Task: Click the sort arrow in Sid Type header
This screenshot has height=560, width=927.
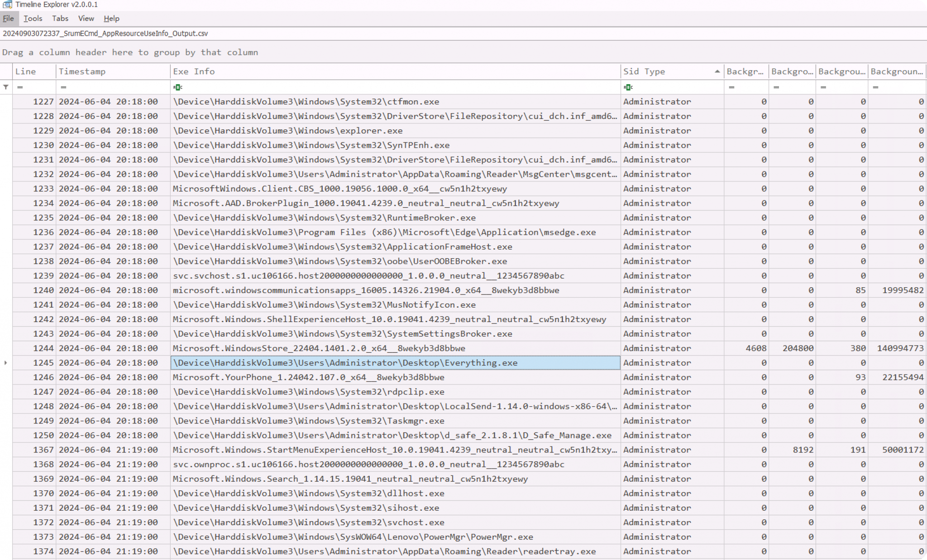Action: (717, 71)
